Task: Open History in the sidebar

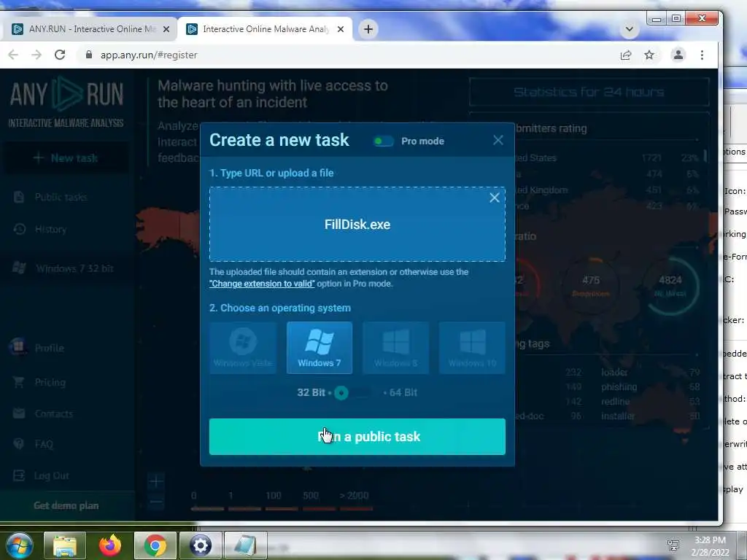Action: click(x=50, y=230)
